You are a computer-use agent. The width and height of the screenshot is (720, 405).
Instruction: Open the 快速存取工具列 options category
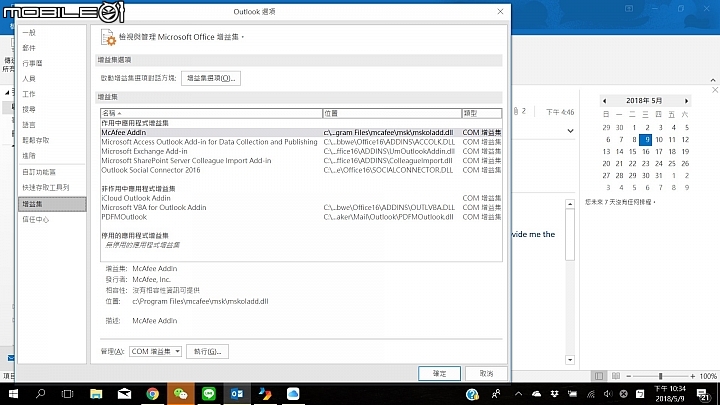[52, 187]
